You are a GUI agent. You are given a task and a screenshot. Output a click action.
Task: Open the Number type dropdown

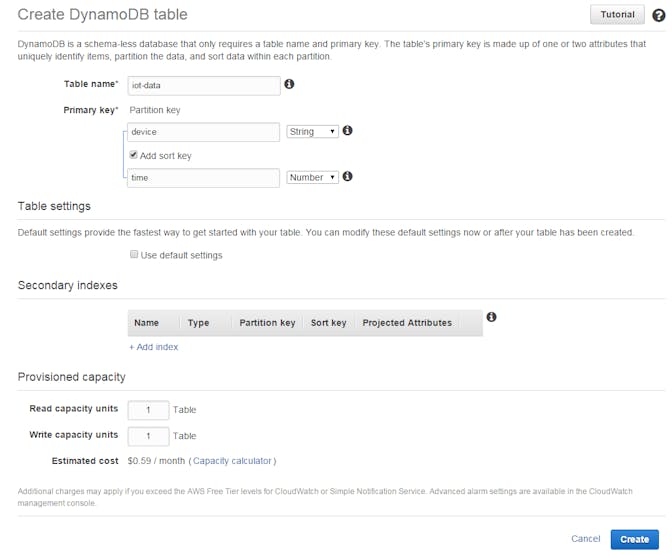click(312, 177)
